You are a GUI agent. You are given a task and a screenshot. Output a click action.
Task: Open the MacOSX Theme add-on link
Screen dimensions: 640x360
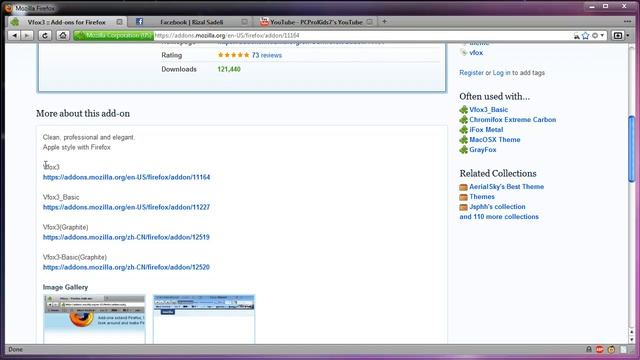coord(495,140)
